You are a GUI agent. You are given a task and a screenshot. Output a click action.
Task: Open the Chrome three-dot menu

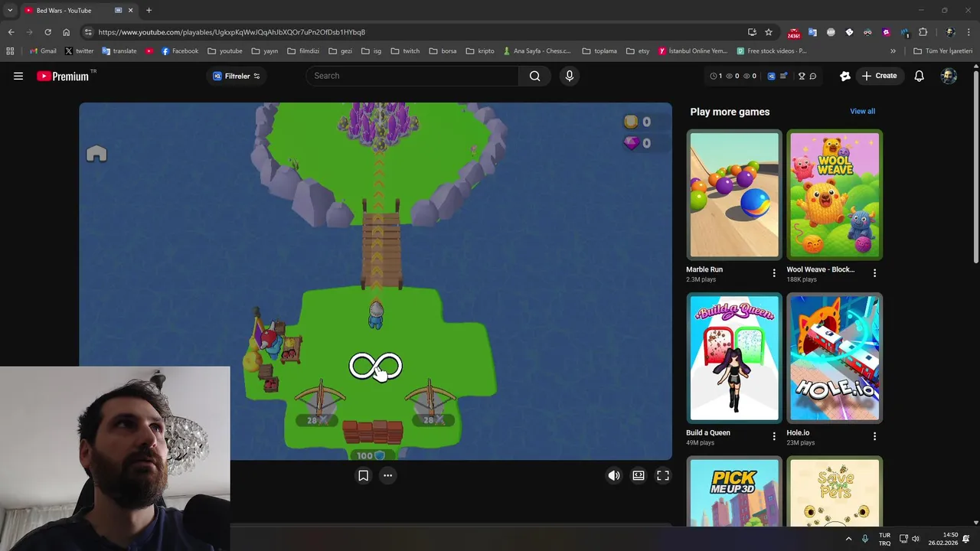(x=969, y=32)
